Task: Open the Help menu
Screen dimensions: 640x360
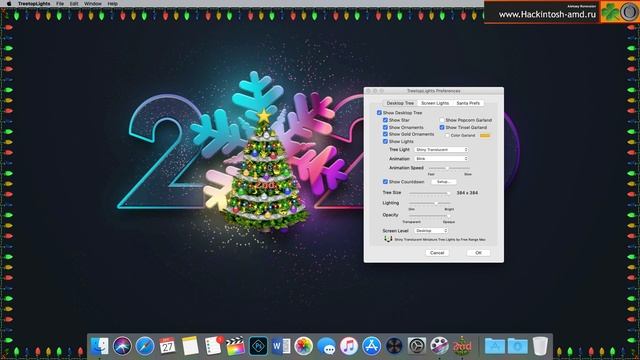Action: point(113,3)
